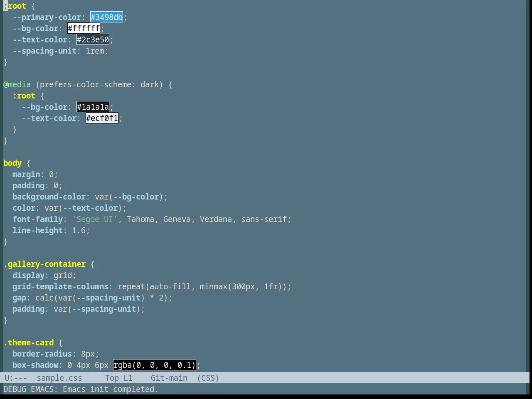Click the grid value
The image size is (532, 399).
63,275
